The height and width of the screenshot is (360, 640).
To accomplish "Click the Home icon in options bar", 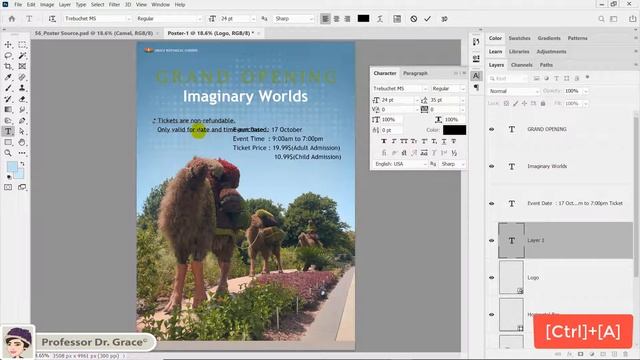I will 12,19.
